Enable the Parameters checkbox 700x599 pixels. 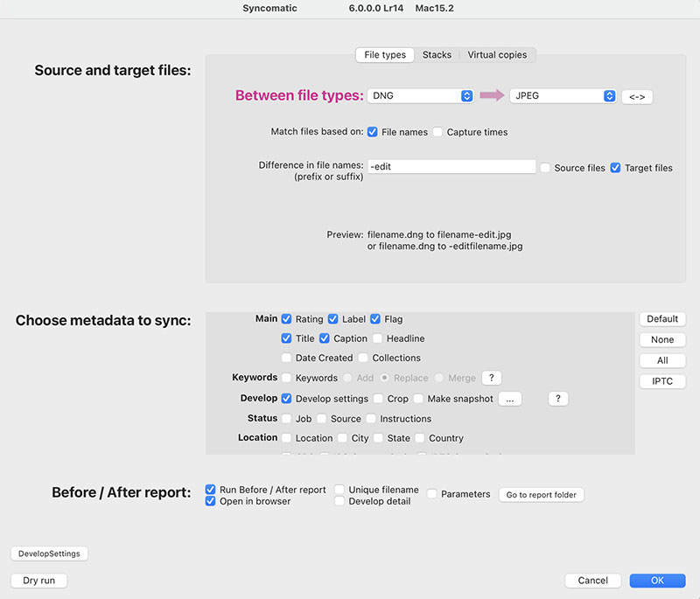[431, 494]
